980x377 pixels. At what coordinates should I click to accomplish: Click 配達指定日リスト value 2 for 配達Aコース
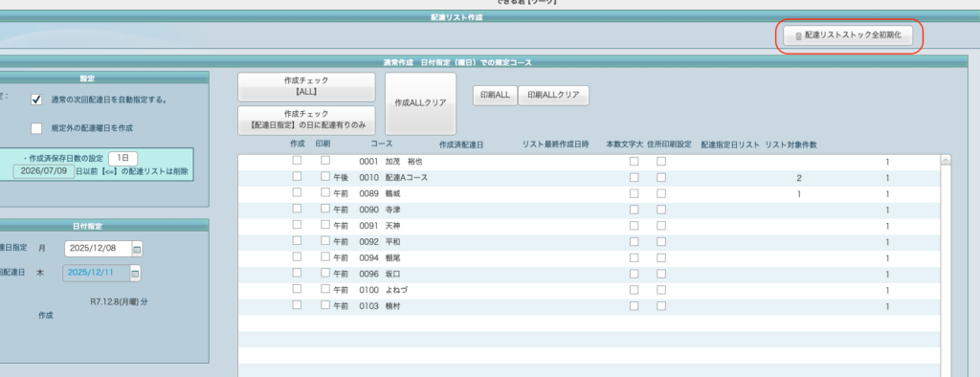point(799,178)
